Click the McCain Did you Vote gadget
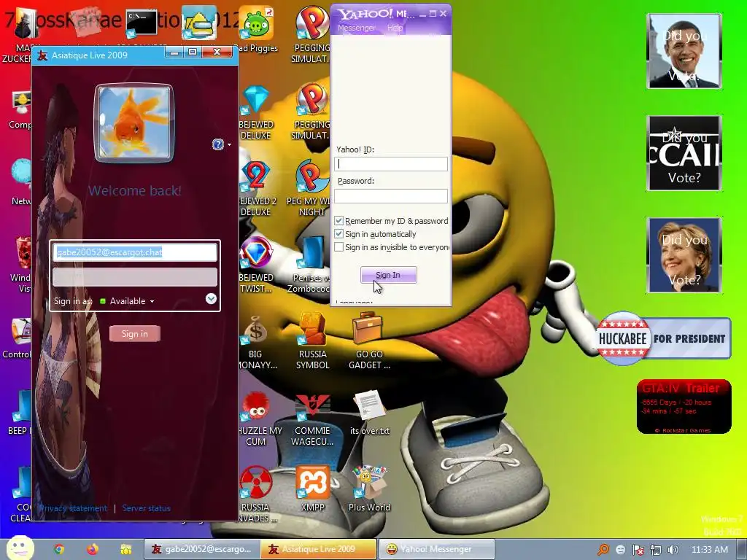 click(x=684, y=153)
